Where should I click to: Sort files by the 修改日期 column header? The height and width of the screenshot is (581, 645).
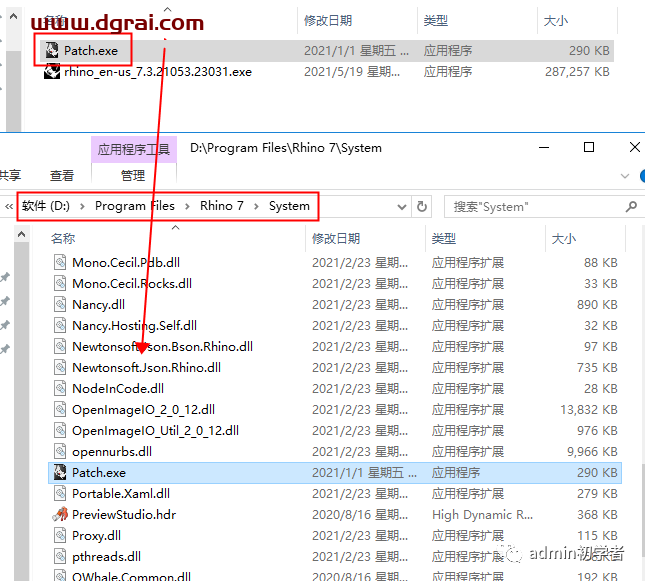point(336,238)
